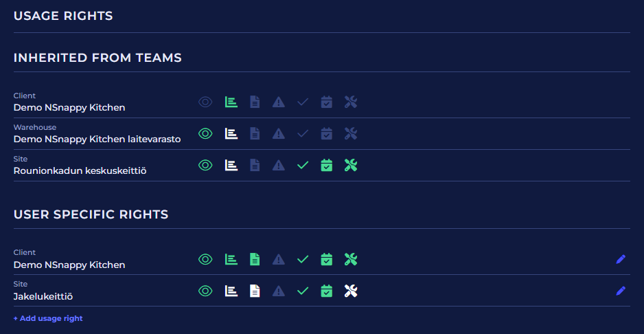The width and height of the screenshot is (644, 334).
Task: Toggle eye icon for Rounionkadun keskuskeittiö site
Action: 205,165
